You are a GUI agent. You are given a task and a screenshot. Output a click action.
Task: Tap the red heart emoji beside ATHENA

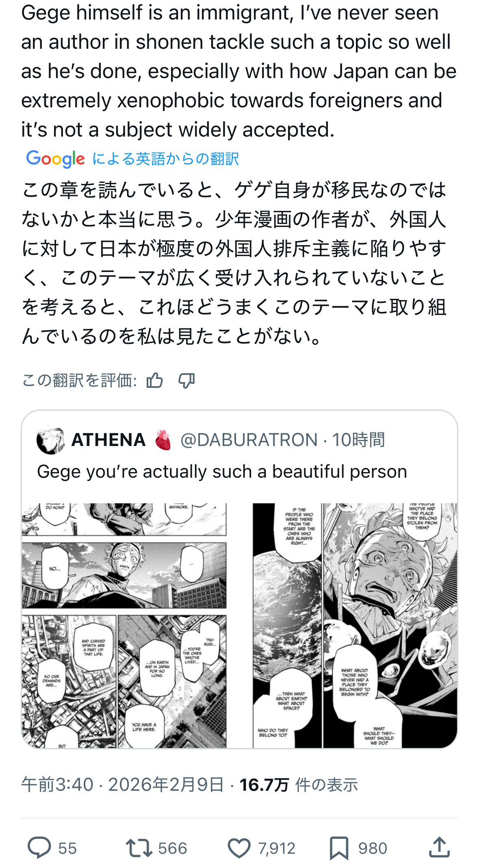click(x=163, y=440)
